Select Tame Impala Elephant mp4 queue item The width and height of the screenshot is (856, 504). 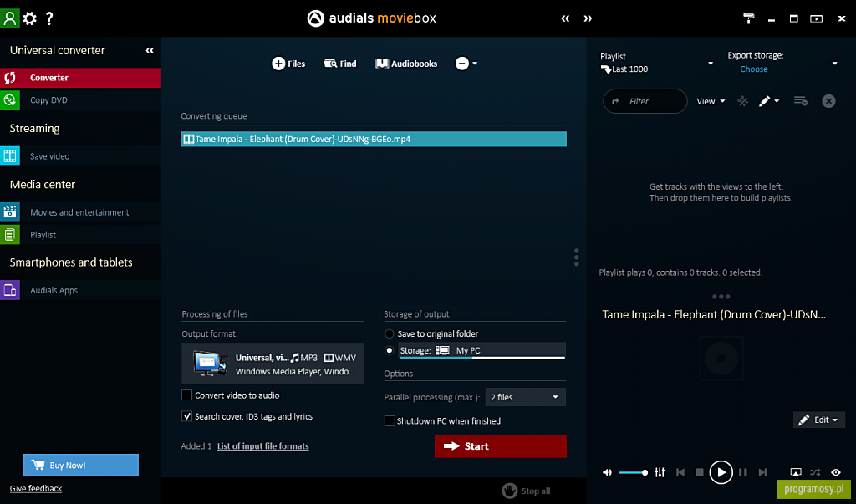pyautogui.click(x=374, y=139)
